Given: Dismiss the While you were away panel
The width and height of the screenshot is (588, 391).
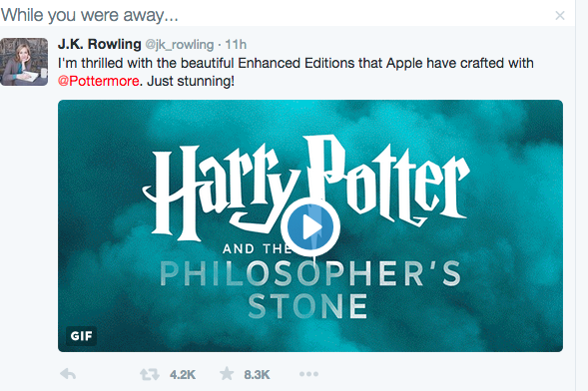Looking at the screenshot, I should click(x=560, y=15).
